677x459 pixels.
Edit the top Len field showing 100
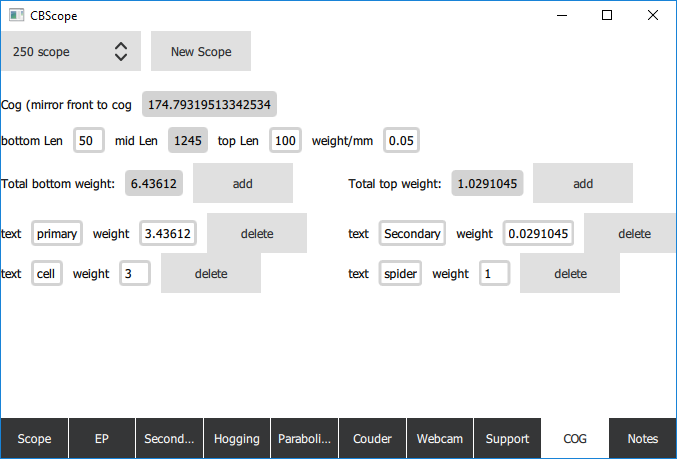285,140
